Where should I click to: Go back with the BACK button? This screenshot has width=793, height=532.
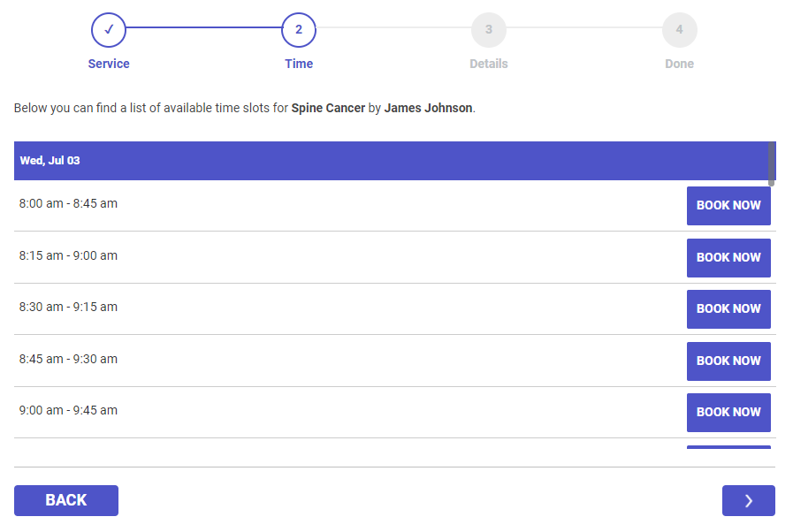click(x=66, y=500)
